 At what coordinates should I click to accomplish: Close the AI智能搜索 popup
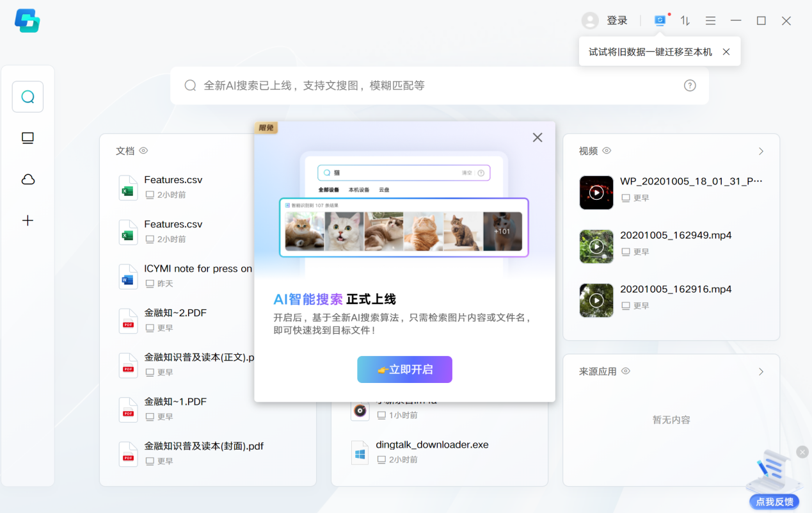pos(537,138)
